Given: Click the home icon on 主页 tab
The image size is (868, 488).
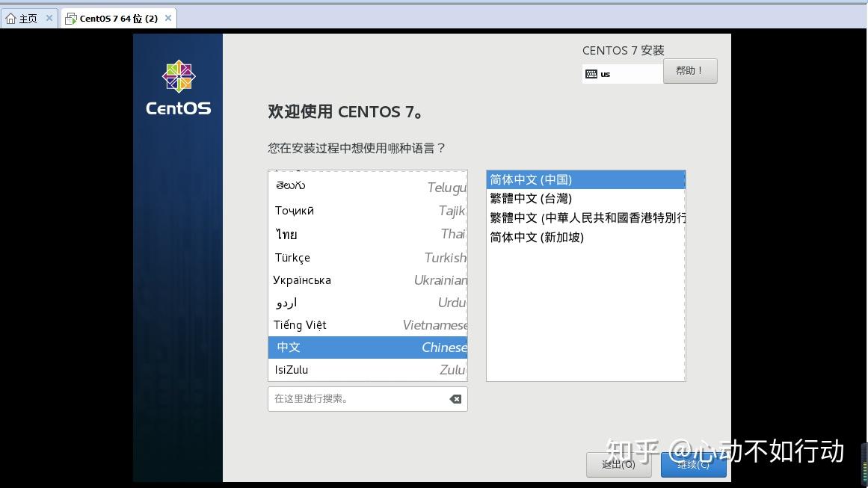Looking at the screenshot, I should pos(10,19).
